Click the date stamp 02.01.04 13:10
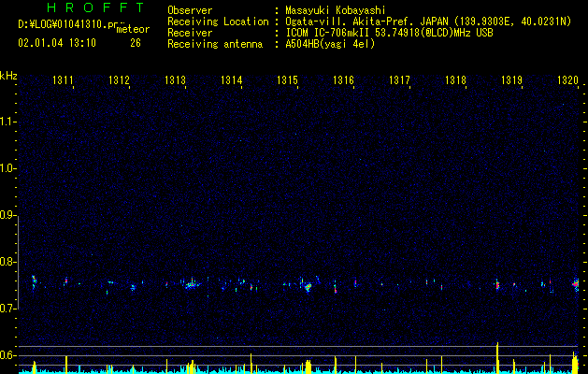The image size is (588, 374). click(x=57, y=43)
